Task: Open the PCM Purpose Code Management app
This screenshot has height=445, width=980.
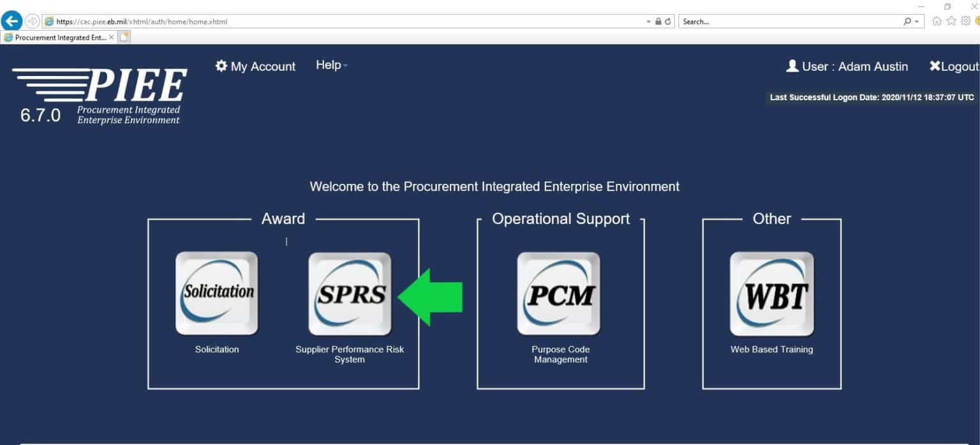Action: pos(559,293)
